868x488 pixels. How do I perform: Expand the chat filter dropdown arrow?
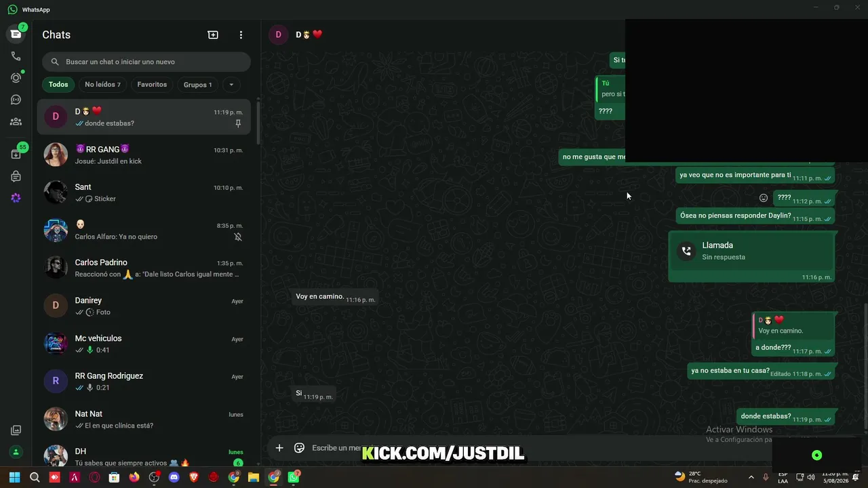(231, 85)
